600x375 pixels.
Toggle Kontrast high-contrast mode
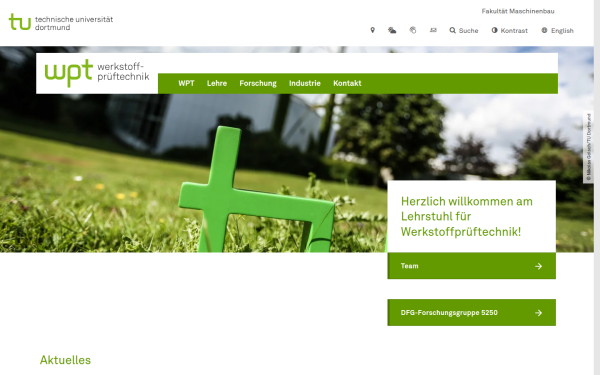pyautogui.click(x=510, y=30)
